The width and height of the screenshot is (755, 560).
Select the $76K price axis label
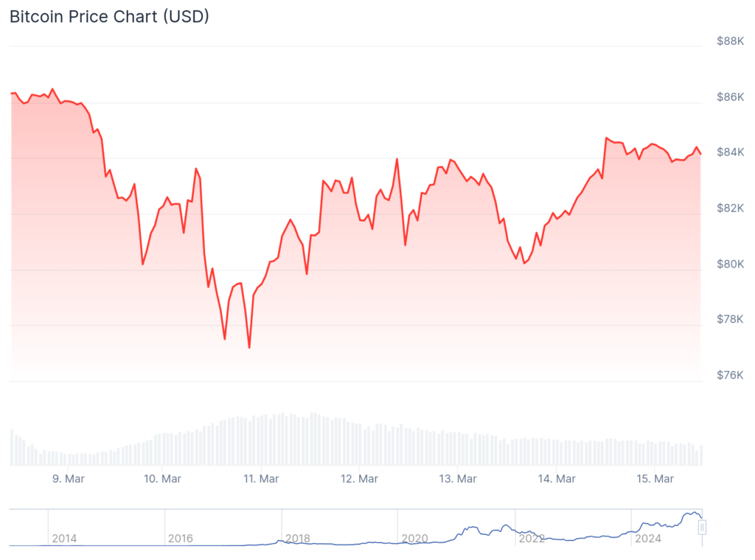(730, 375)
